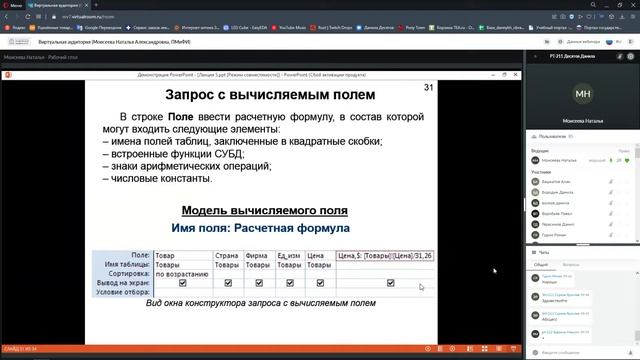The width and height of the screenshot is (640, 360).
Task: Switch to the Вопросы chat tab
Action: [571, 264]
